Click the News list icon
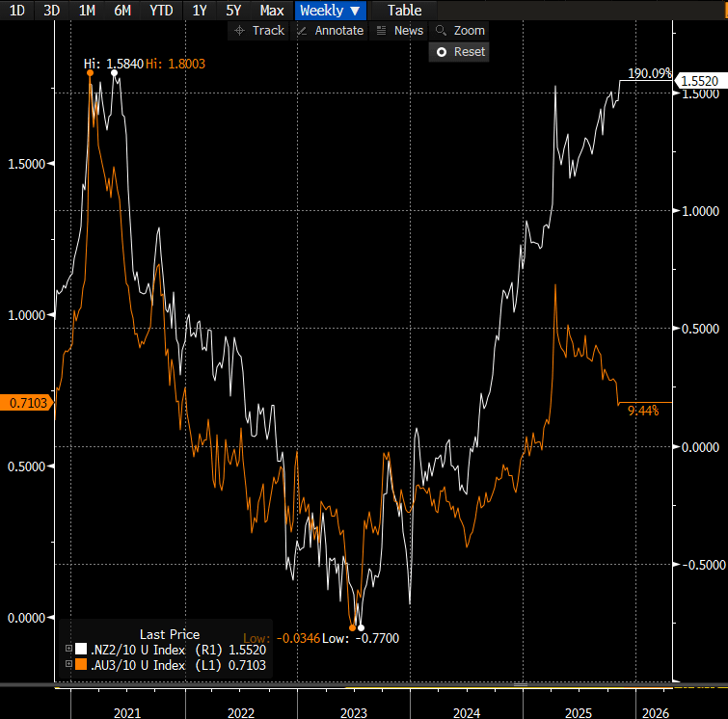The height and width of the screenshot is (719, 728). (381, 31)
